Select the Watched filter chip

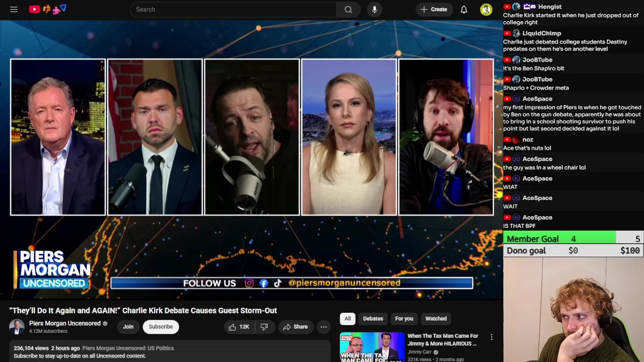click(436, 318)
